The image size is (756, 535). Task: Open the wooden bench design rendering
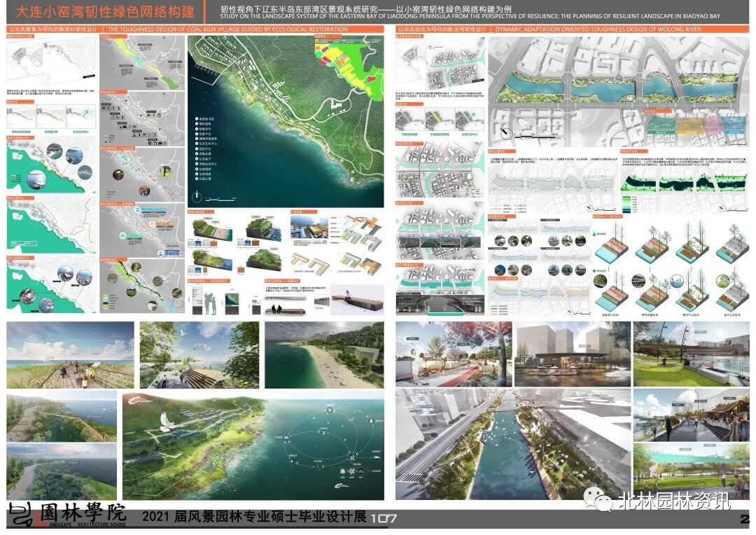coord(357,300)
